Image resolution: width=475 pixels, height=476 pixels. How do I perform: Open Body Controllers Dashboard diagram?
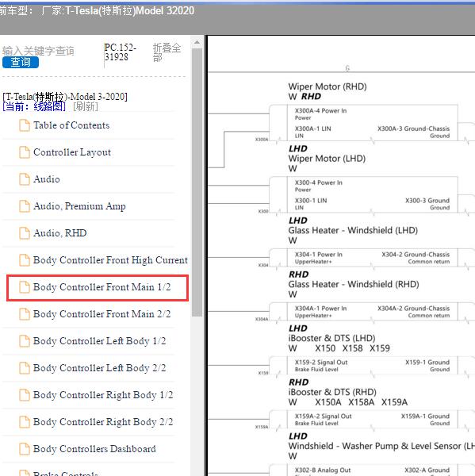coord(94,449)
